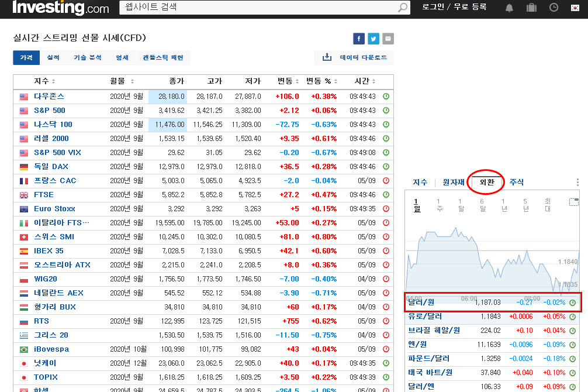Switch to the 명세 tab
Viewport: 588px width, 392px height.
(x=122, y=57)
